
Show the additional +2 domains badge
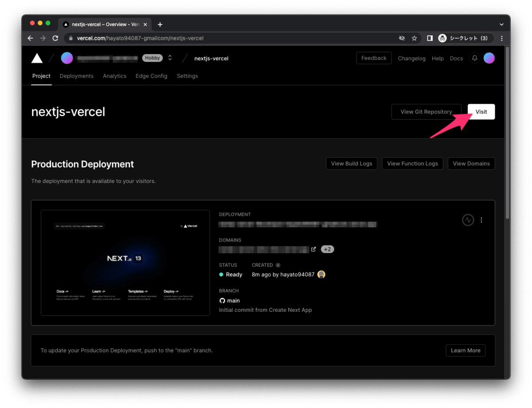click(327, 249)
